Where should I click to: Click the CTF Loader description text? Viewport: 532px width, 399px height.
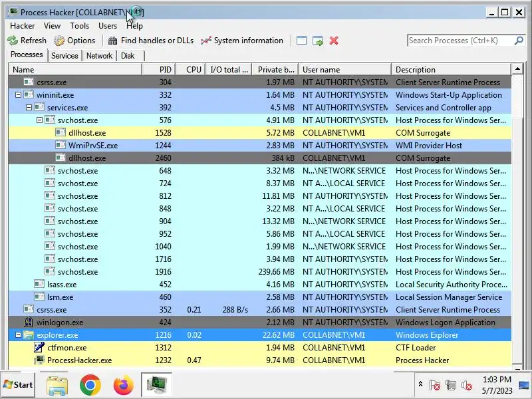pos(416,348)
